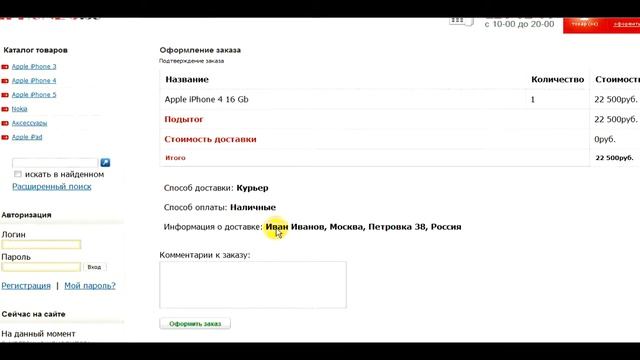Open Apple iPhone 4 catalog link
Viewport: 640px width, 360px height.
point(34,81)
